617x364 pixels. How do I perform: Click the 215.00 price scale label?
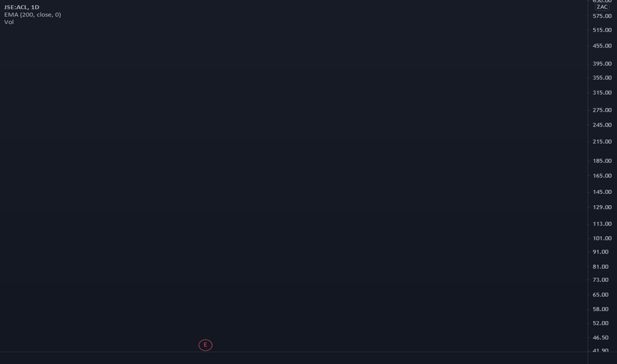tap(602, 142)
